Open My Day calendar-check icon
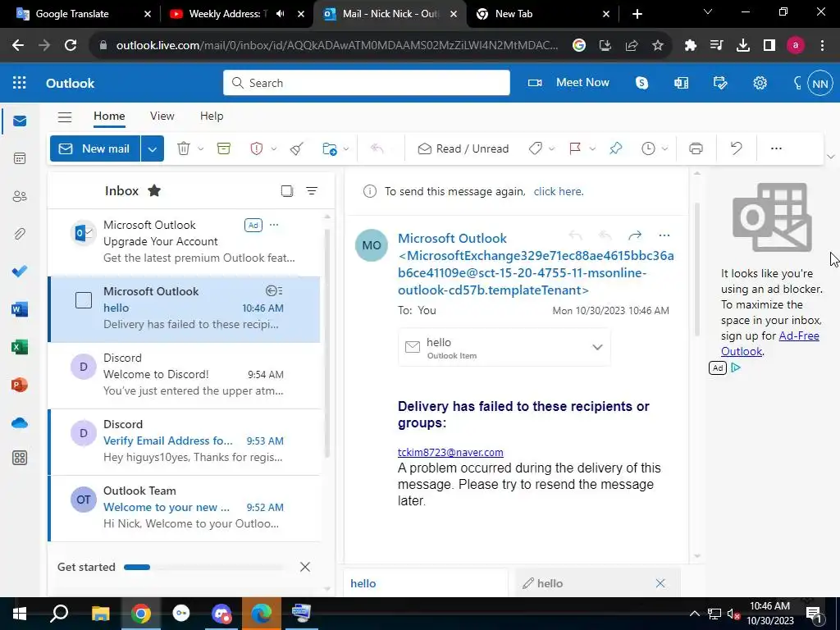Image resolution: width=840 pixels, height=630 pixels. [720, 83]
